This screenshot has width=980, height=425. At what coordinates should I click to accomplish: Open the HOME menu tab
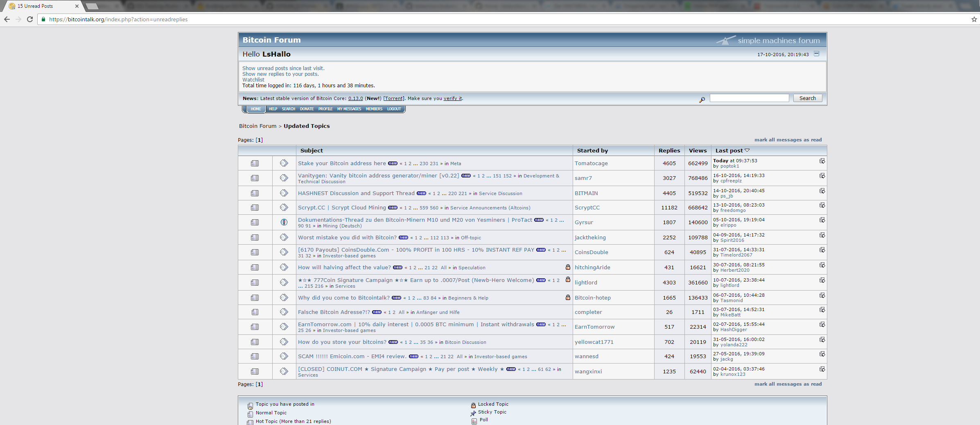[x=256, y=109]
